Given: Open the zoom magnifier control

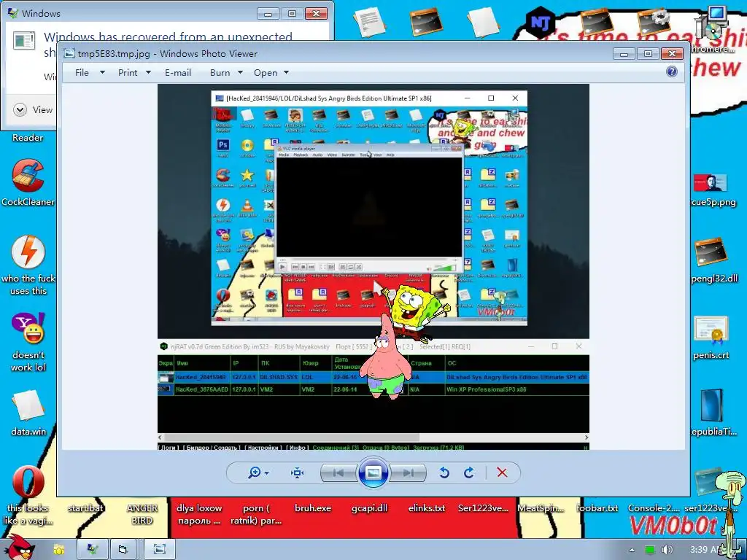Looking at the screenshot, I should (x=255, y=472).
